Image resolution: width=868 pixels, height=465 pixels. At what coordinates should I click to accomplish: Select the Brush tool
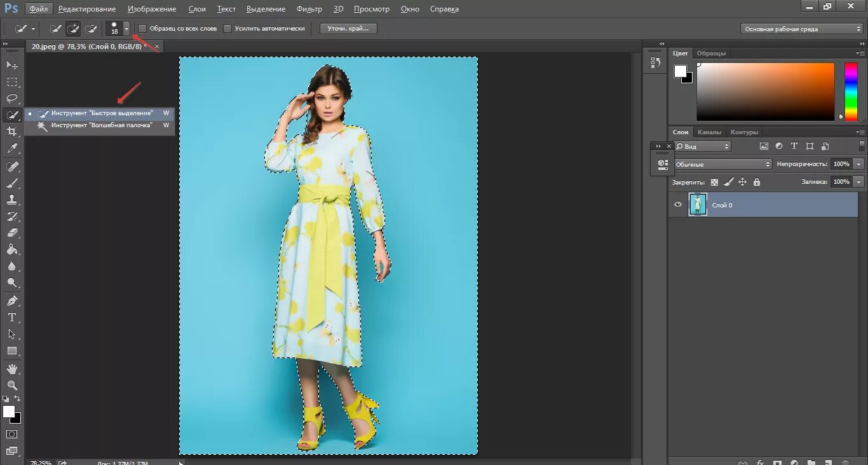click(x=11, y=183)
